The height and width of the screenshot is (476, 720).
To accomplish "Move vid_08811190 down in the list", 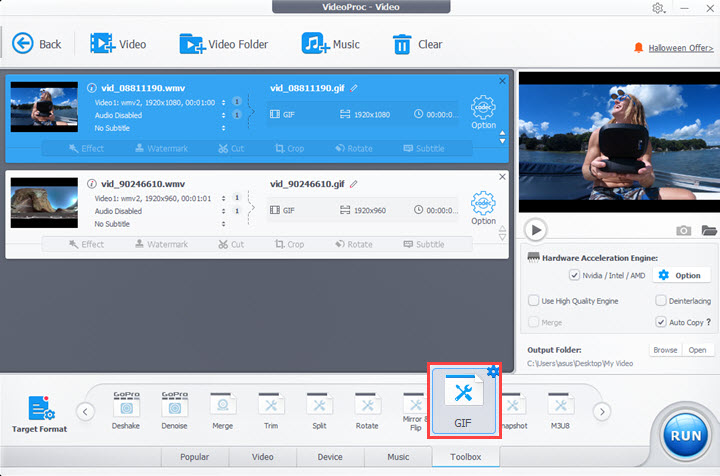I will [x=502, y=141].
